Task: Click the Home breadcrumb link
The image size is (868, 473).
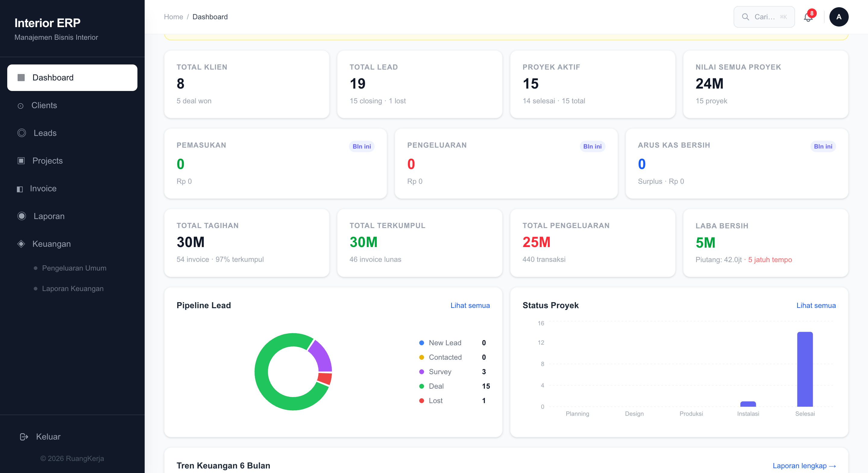Action: [173, 17]
